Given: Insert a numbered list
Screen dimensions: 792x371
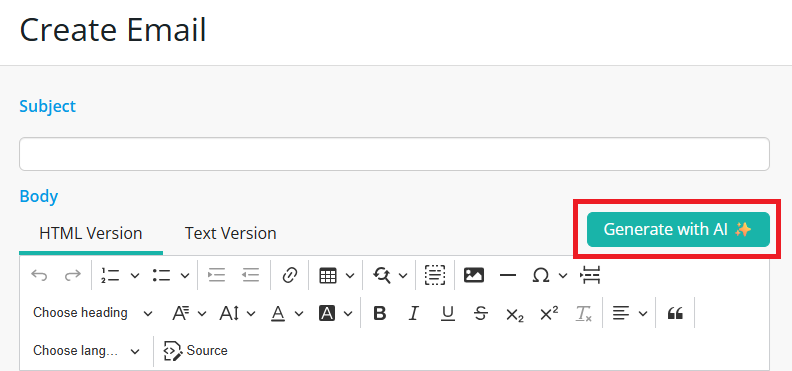Looking at the screenshot, I should tap(110, 275).
